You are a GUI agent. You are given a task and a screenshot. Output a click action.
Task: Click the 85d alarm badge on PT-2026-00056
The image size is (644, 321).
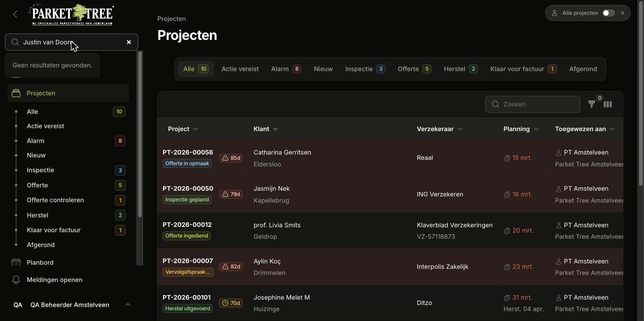point(231,158)
